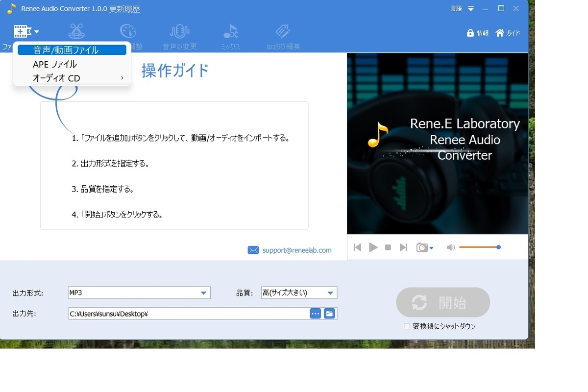The image size is (588, 392).
Task: Stop the preview playback
Action: pos(388,247)
